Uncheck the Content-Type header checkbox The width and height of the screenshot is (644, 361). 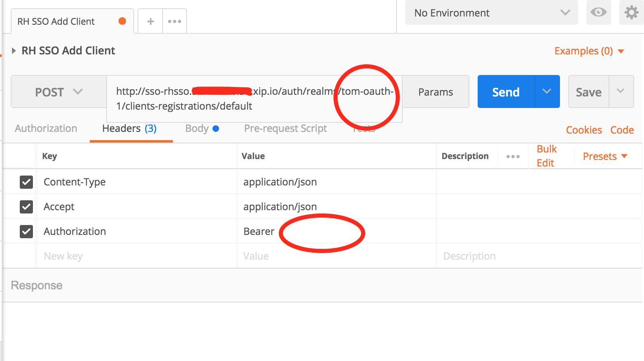click(26, 182)
